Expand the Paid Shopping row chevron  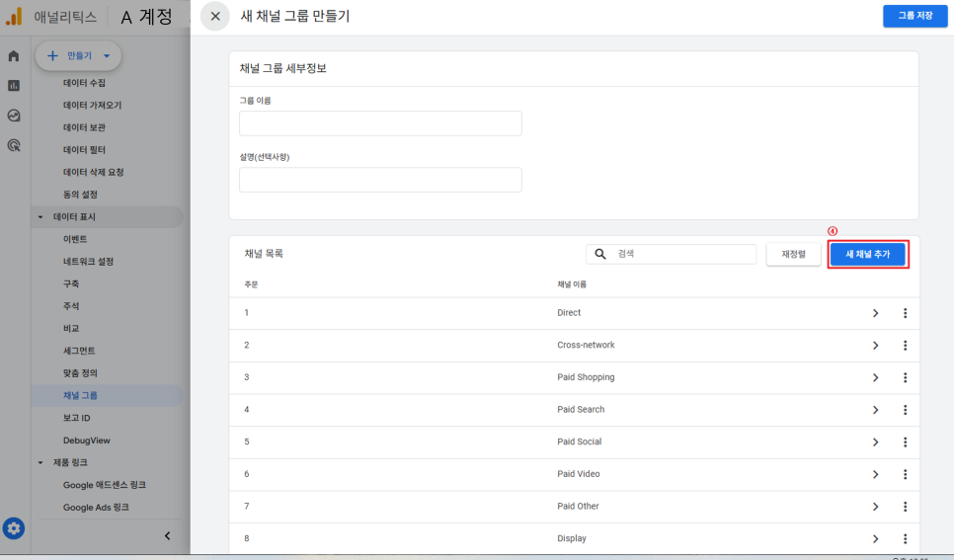point(876,377)
